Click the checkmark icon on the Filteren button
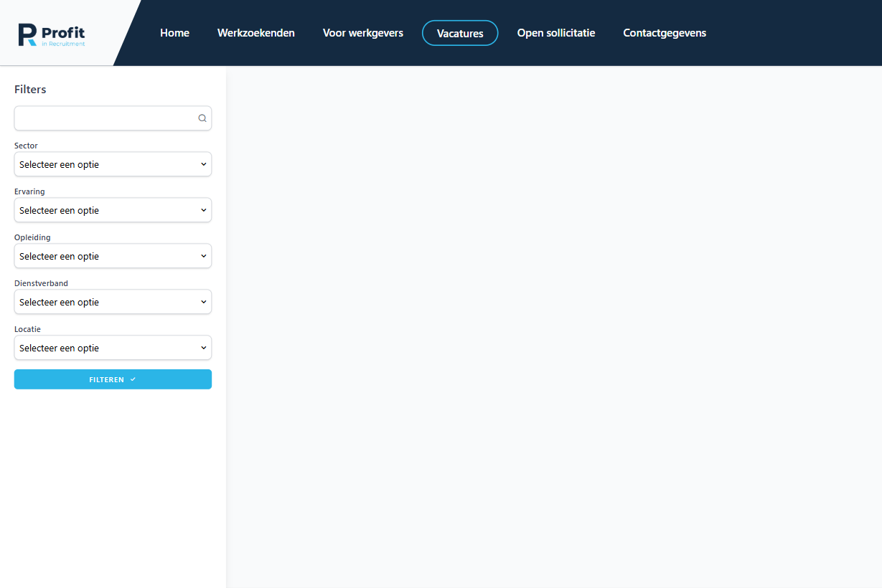The height and width of the screenshot is (588, 882). point(133,379)
